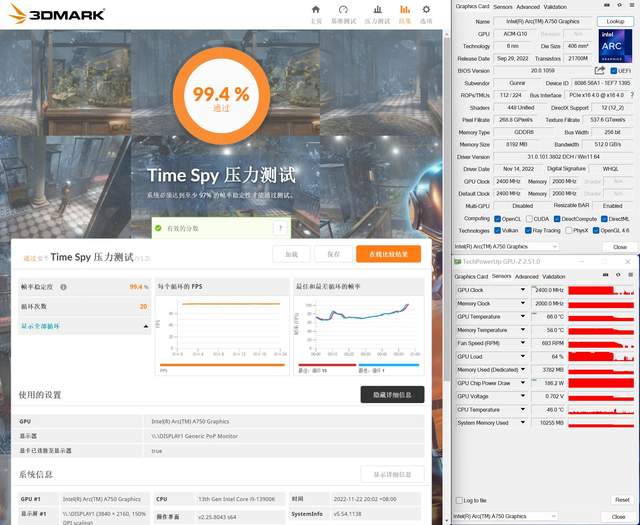Click Close in the GPU-Z Sensors window
The width and height of the screenshot is (640, 525).
click(618, 516)
